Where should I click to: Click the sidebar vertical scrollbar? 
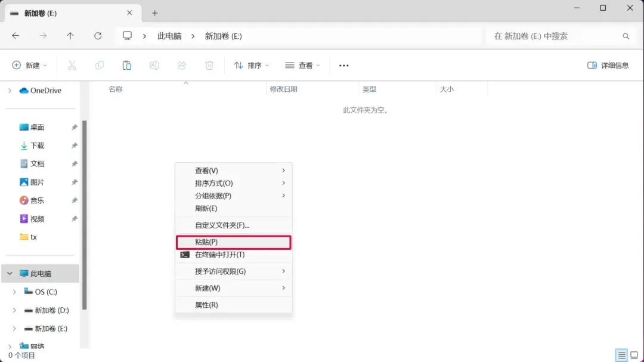point(85,215)
